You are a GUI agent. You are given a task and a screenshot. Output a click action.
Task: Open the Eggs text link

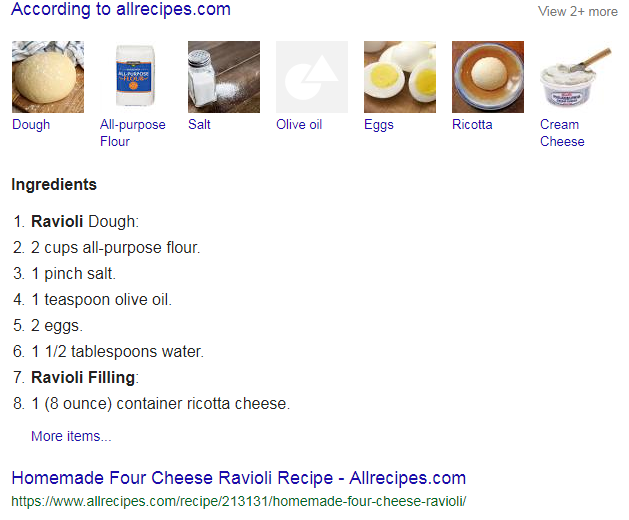[379, 125]
